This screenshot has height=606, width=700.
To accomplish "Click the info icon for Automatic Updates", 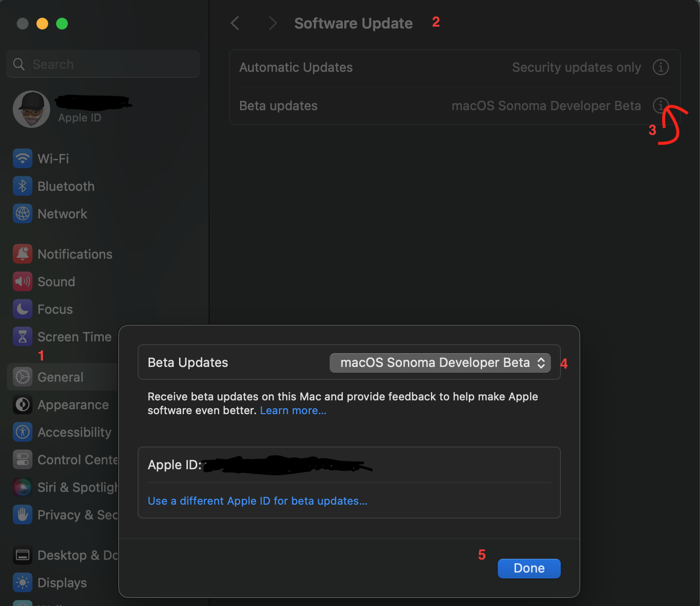I will [661, 67].
